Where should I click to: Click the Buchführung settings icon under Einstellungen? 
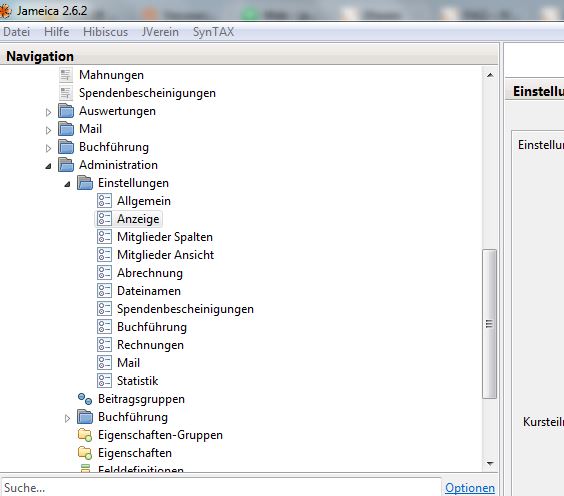click(x=104, y=327)
